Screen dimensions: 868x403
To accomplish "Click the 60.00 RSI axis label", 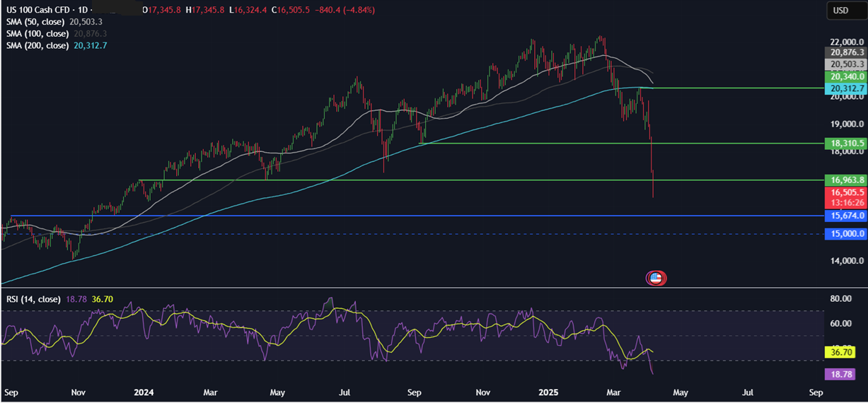I will click(840, 324).
